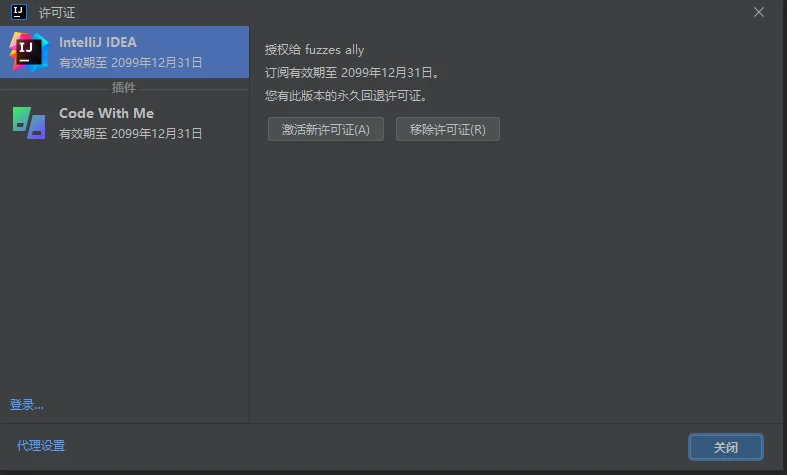Click the 许可证 window title text
This screenshot has width=787, height=475.
(57, 13)
